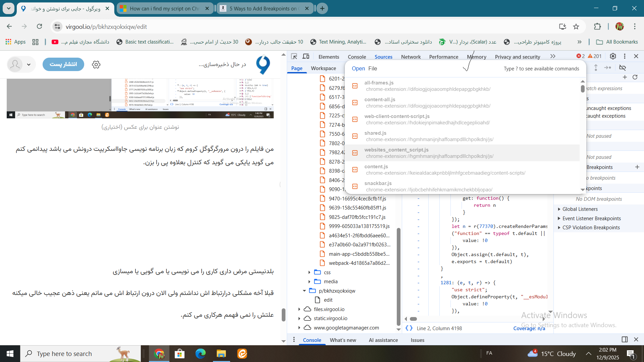Screen dimensions: 644x362
Task: Toggle the device toolbar icon
Action: point(306,56)
